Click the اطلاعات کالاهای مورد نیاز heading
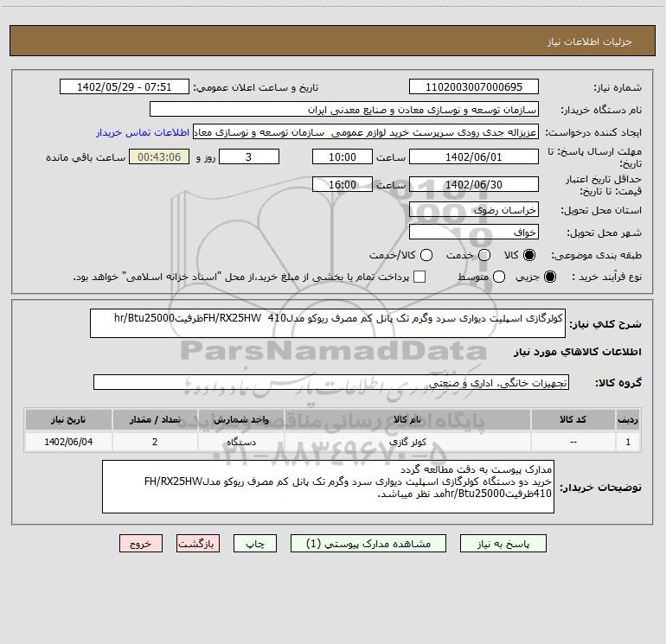This screenshot has width=666, height=644. 577,352
